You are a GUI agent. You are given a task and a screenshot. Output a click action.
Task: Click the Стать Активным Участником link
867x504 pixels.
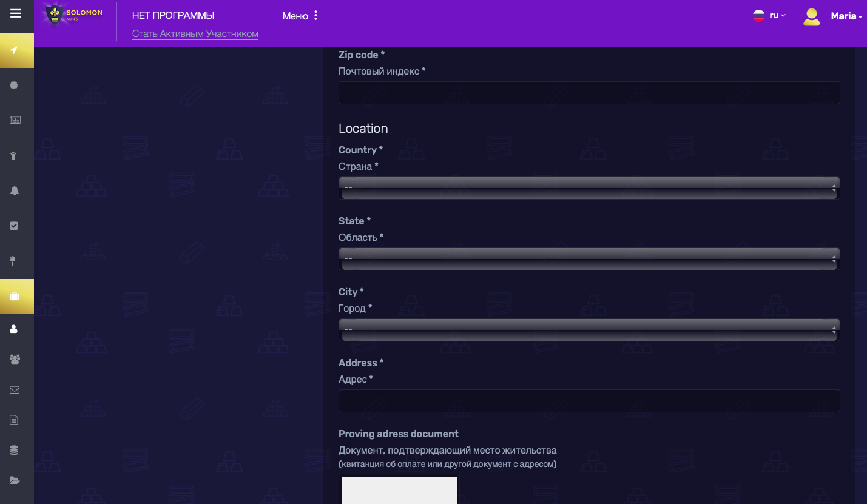[195, 34]
